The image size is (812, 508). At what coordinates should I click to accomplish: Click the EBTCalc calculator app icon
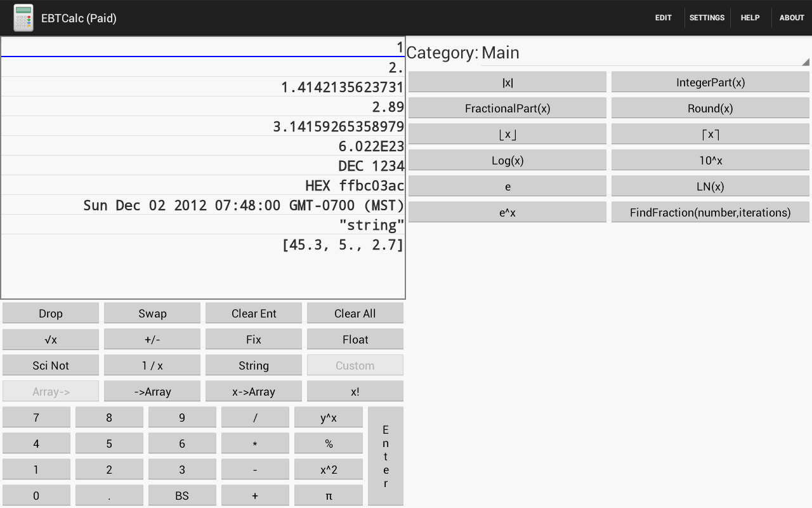[23, 18]
